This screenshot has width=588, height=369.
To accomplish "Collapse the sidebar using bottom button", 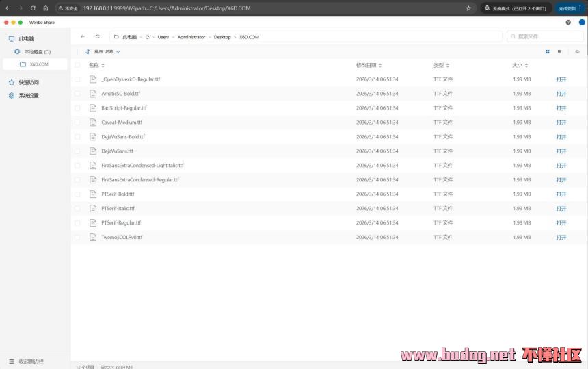I will (x=26, y=361).
